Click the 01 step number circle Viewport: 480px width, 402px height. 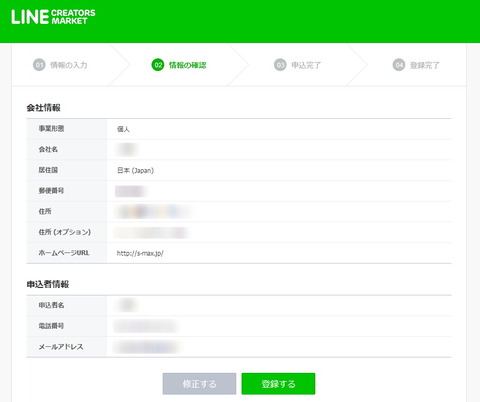point(39,65)
